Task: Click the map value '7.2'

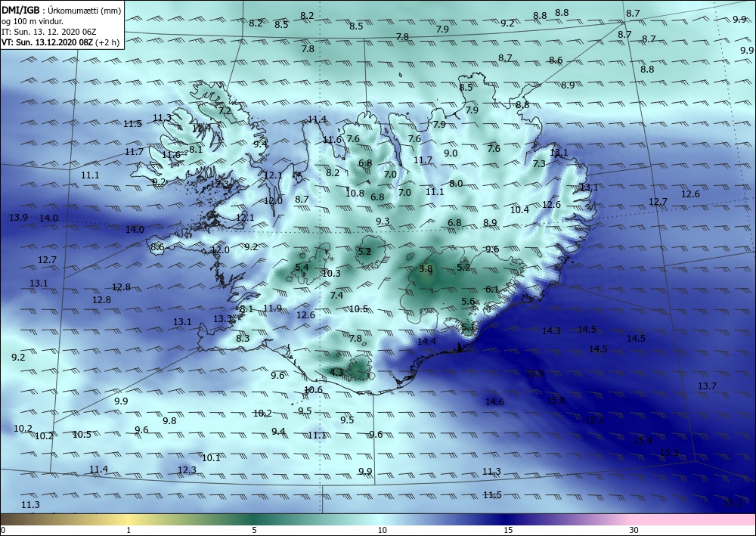Action: pyautogui.click(x=225, y=110)
